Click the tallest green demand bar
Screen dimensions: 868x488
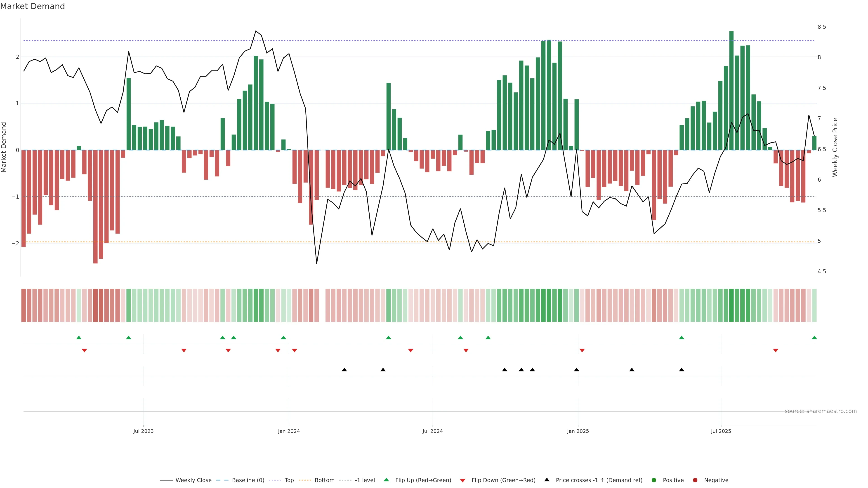(x=731, y=90)
